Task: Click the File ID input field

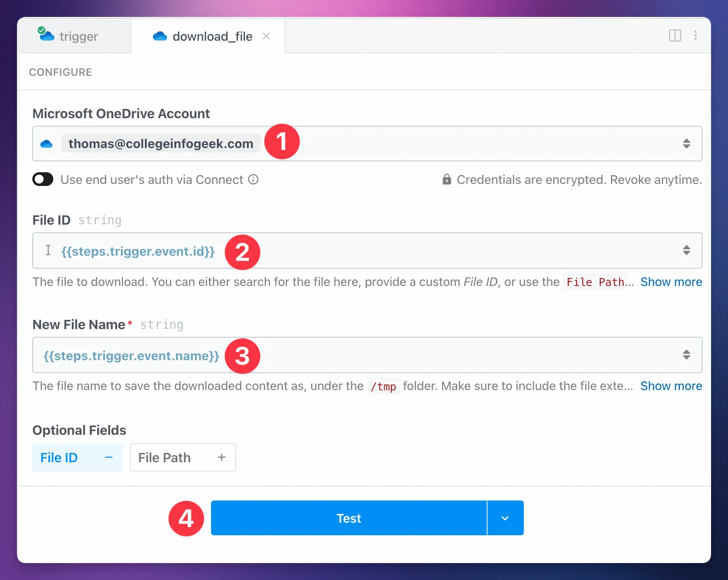Action: click(x=367, y=250)
